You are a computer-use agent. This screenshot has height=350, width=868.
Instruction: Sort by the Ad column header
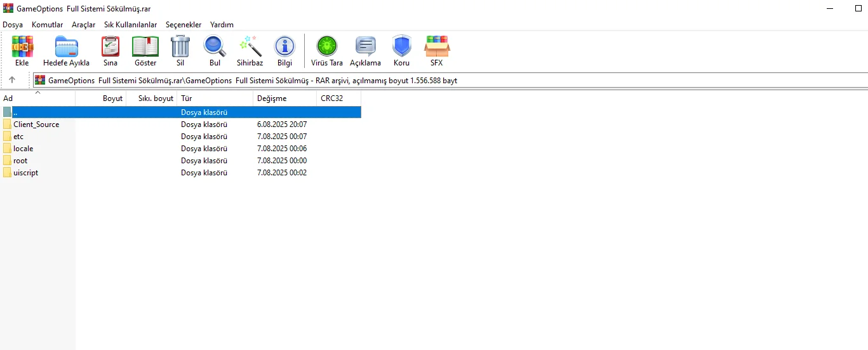click(37, 98)
